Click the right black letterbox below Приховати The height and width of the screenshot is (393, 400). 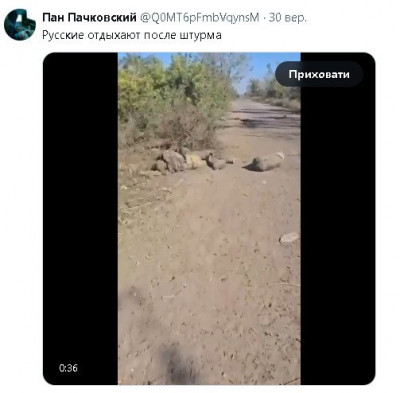point(338,233)
